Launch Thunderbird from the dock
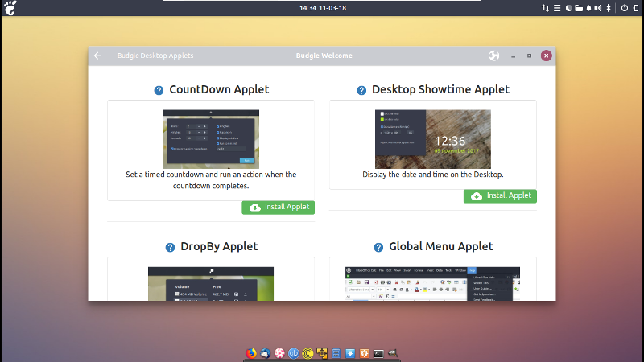This screenshot has width=644, height=362. click(266, 353)
